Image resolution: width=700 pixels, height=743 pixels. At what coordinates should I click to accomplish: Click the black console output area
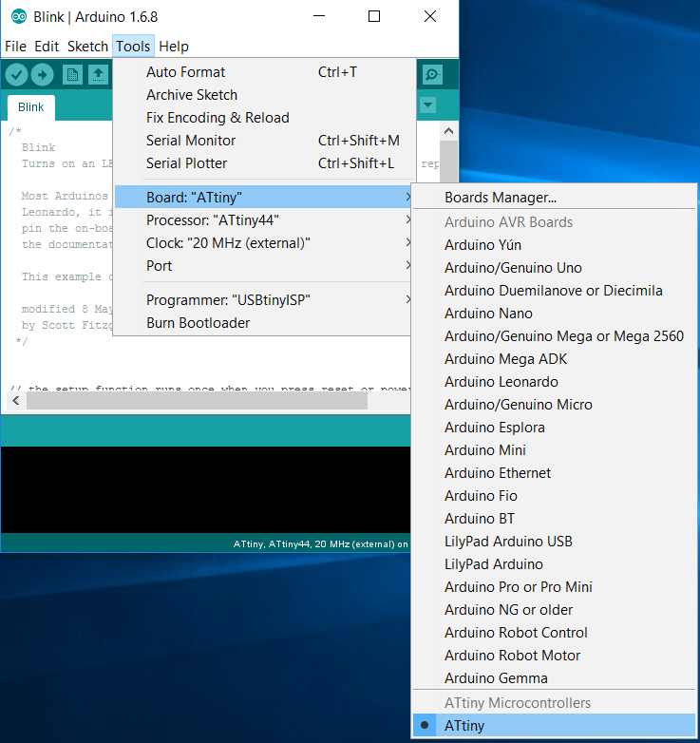click(x=205, y=489)
